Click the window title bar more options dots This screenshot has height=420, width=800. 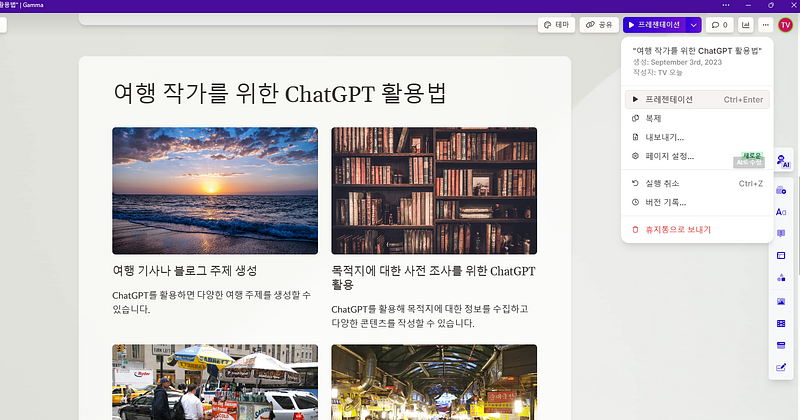pos(726,5)
